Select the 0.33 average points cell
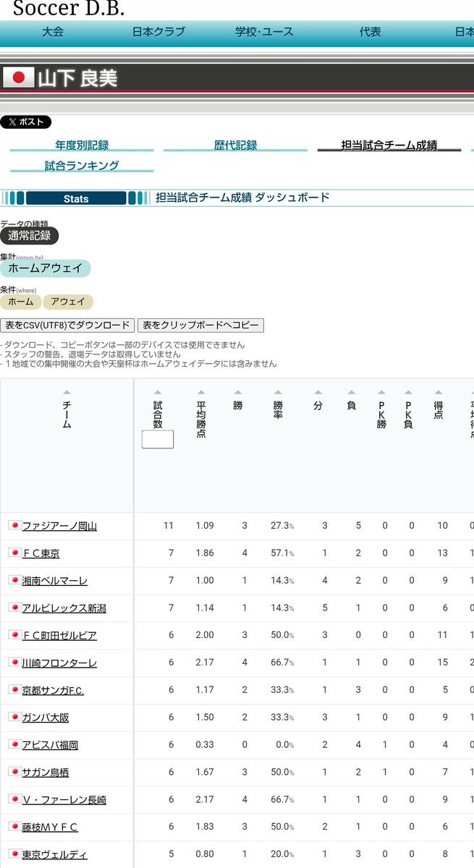 pos(205,745)
